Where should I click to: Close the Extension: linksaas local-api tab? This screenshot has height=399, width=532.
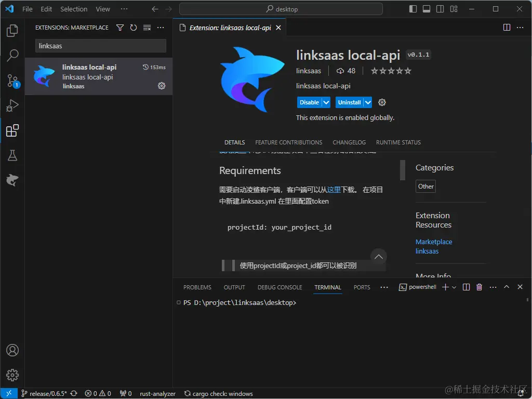278,28
